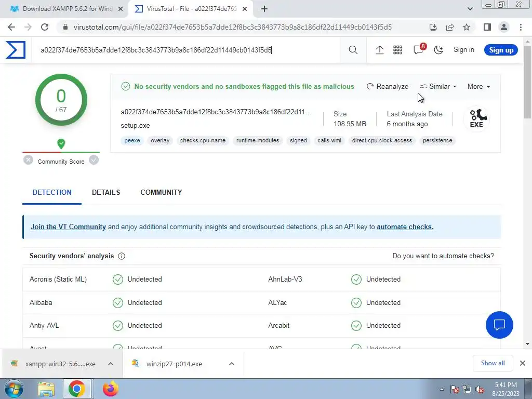Switch to the DETAILS tab
The width and height of the screenshot is (532, 399).
[x=106, y=192]
